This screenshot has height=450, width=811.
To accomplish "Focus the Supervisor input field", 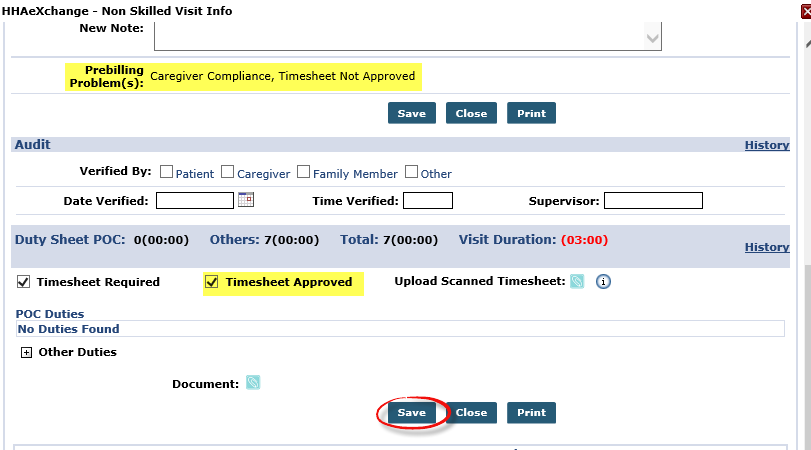I will [x=653, y=201].
